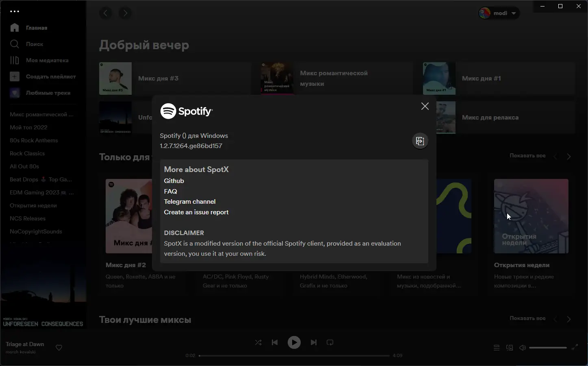Open Микс для релакса card
Viewport: 588px width, 366px height.
506,118
